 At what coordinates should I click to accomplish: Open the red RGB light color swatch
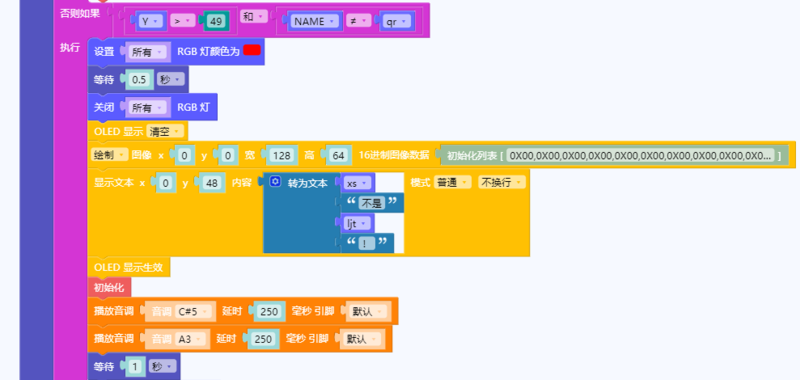click(x=252, y=50)
